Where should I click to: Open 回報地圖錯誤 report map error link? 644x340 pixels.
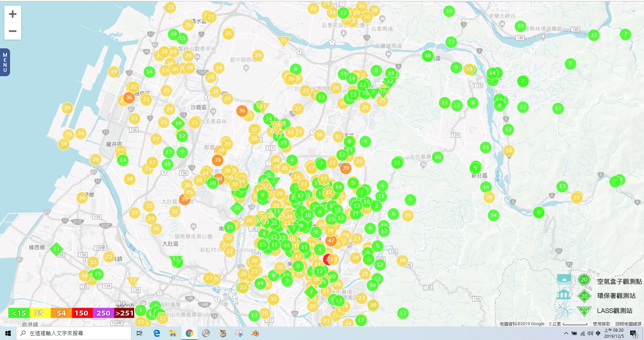(628, 324)
